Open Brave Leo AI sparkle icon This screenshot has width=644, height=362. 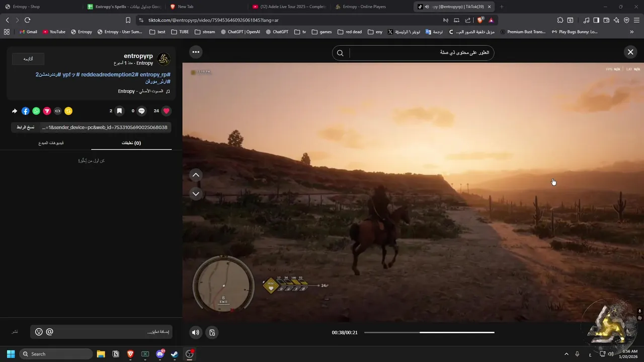[x=616, y=20]
